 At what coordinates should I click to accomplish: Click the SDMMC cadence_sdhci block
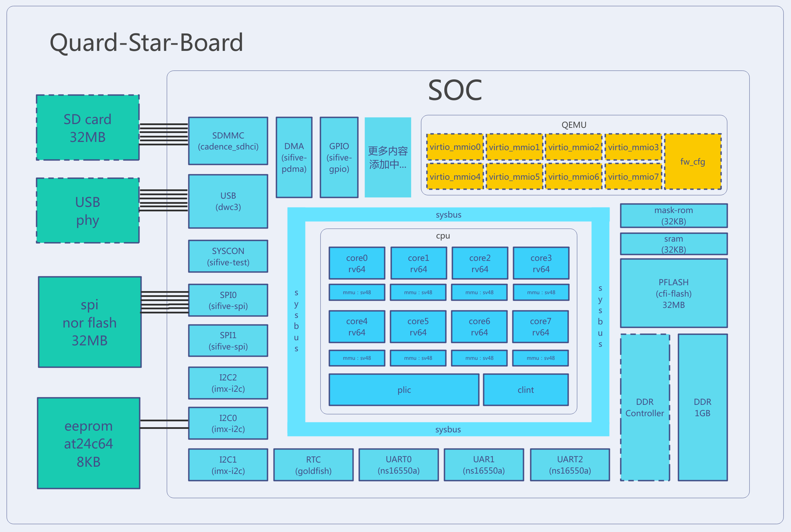click(x=228, y=141)
